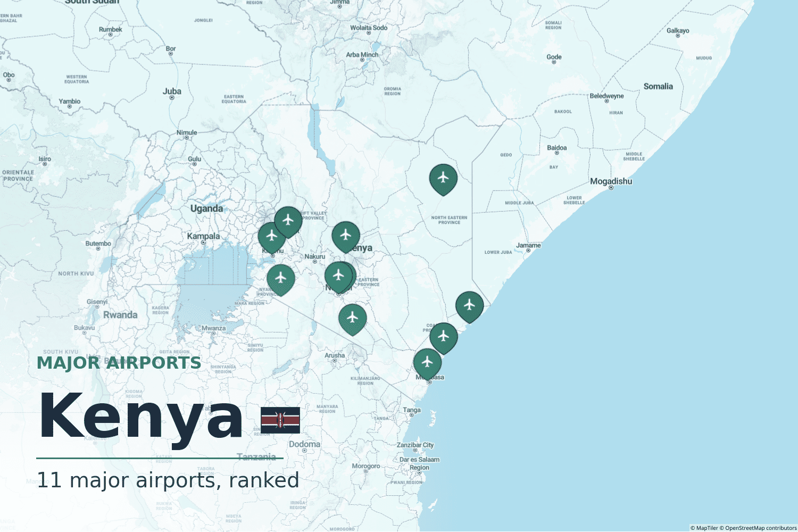The height and width of the screenshot is (532, 798).
Task: Click the ORIENTALE PROVINCE region label
Action: 18,176
